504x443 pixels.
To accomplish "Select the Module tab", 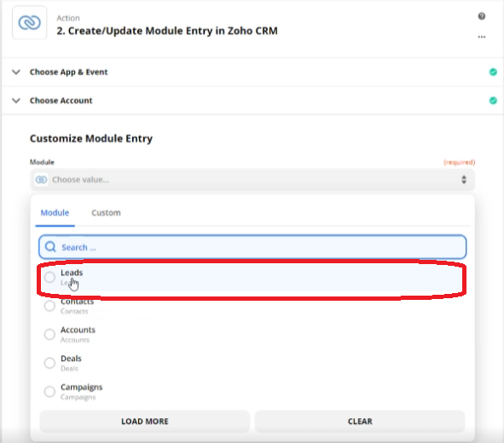I will (55, 213).
